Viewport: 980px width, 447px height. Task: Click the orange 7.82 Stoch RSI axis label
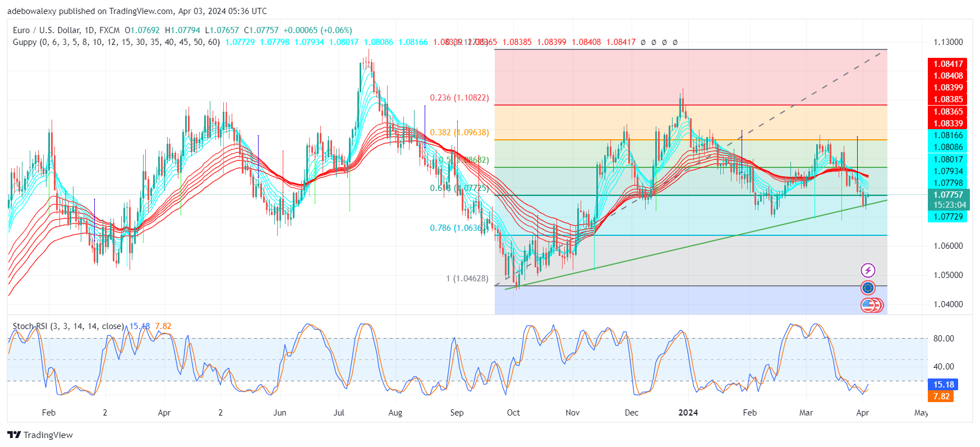tap(941, 396)
